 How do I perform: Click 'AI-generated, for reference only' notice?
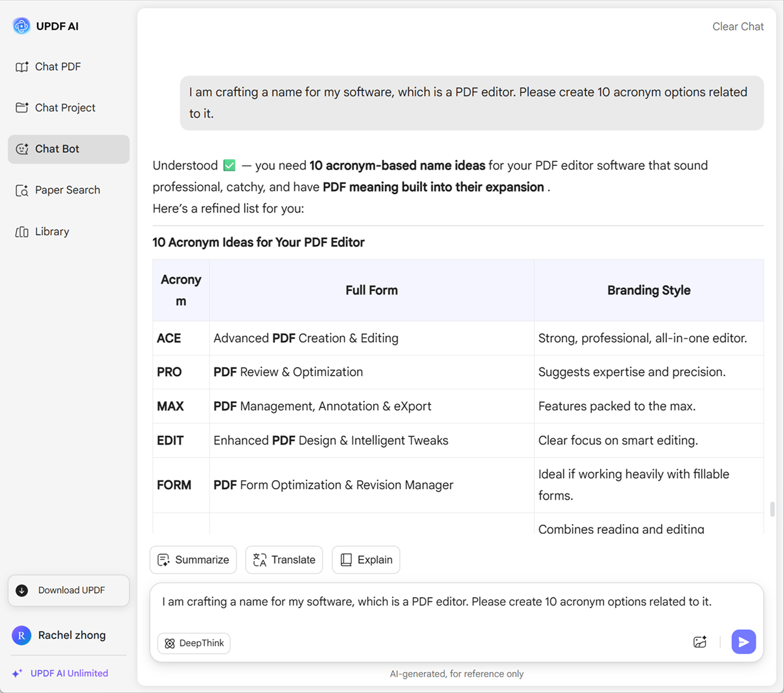[x=457, y=674]
